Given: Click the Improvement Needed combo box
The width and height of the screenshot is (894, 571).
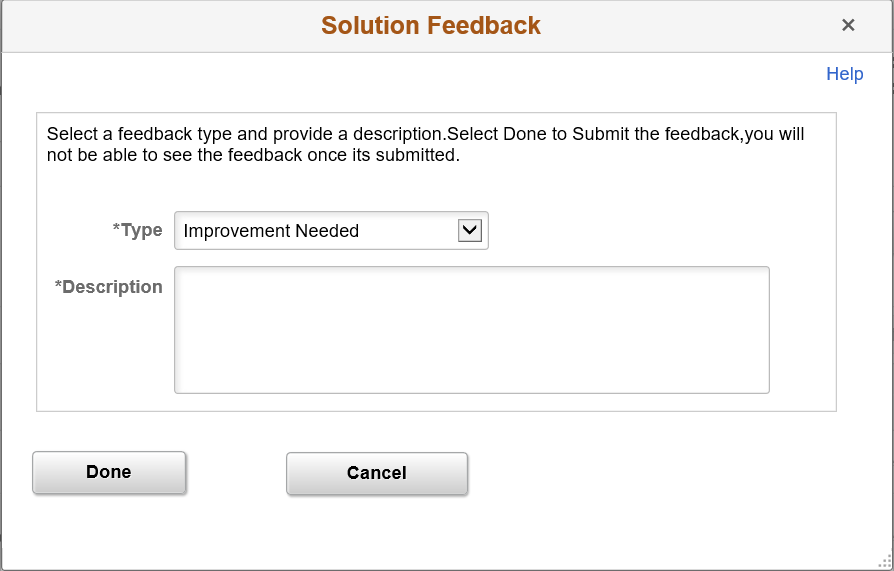Looking at the screenshot, I should tap(315, 231).
